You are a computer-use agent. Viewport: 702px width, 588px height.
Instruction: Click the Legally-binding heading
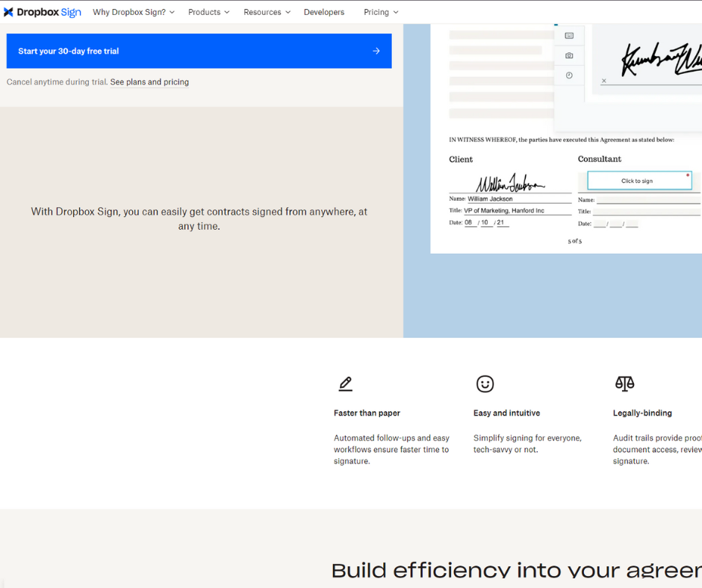tap(642, 413)
